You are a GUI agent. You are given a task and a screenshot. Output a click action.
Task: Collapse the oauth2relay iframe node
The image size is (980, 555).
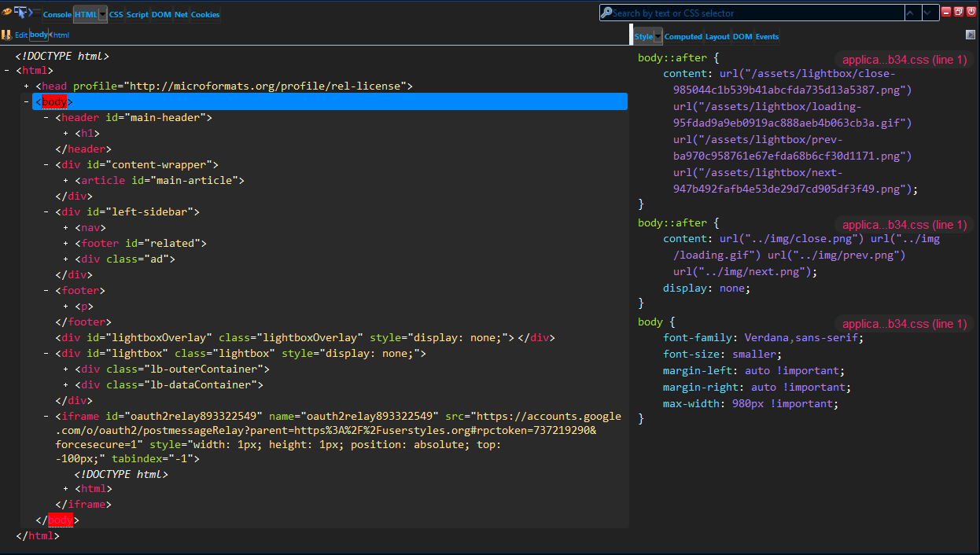pos(46,416)
